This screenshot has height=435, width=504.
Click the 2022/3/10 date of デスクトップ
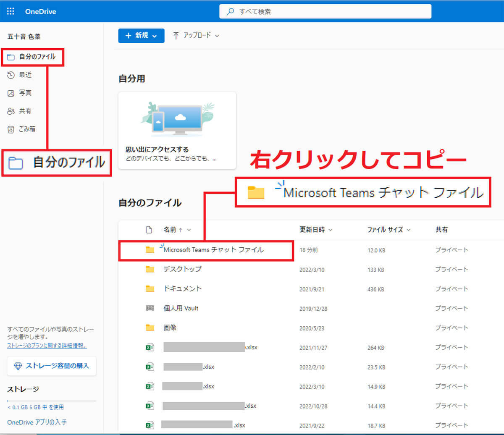(x=312, y=270)
